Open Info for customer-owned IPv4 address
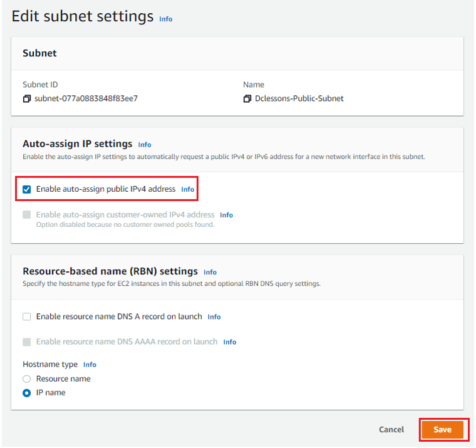The height and width of the screenshot is (448, 476). [227, 215]
